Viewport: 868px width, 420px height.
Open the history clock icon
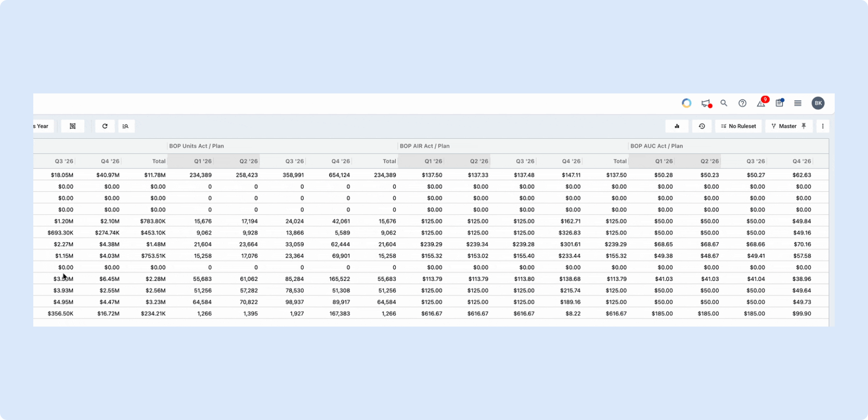coord(702,126)
